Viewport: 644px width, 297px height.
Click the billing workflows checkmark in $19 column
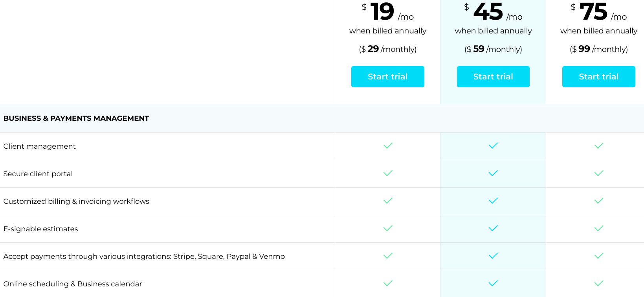click(387, 201)
